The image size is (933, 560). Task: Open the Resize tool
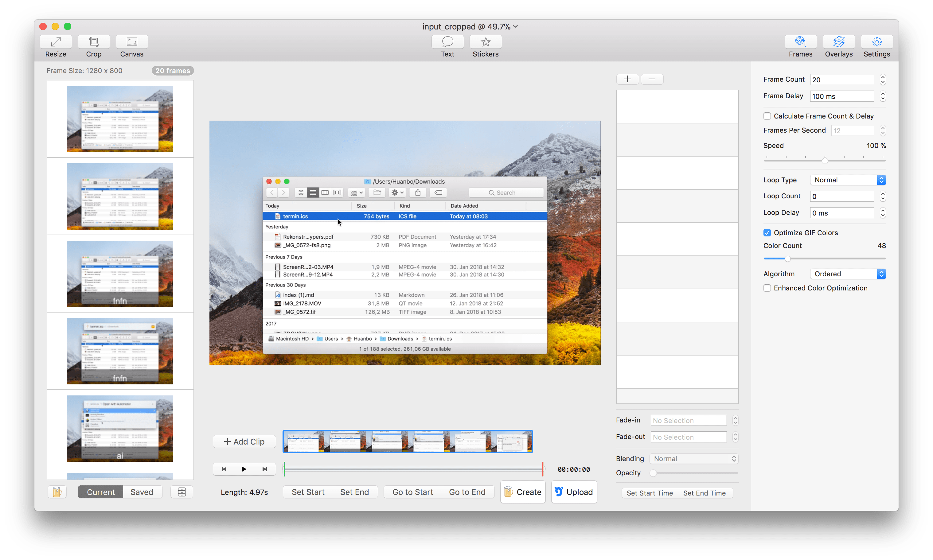[x=56, y=42]
